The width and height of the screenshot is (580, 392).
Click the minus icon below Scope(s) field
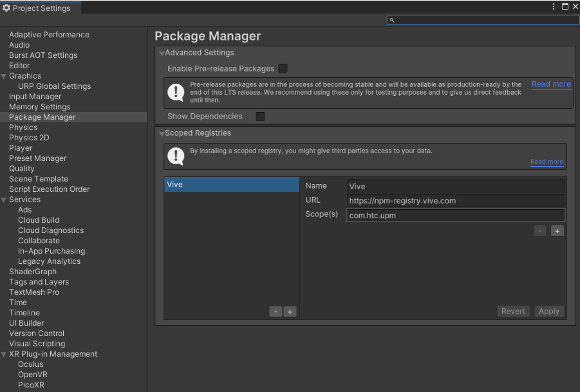click(540, 230)
